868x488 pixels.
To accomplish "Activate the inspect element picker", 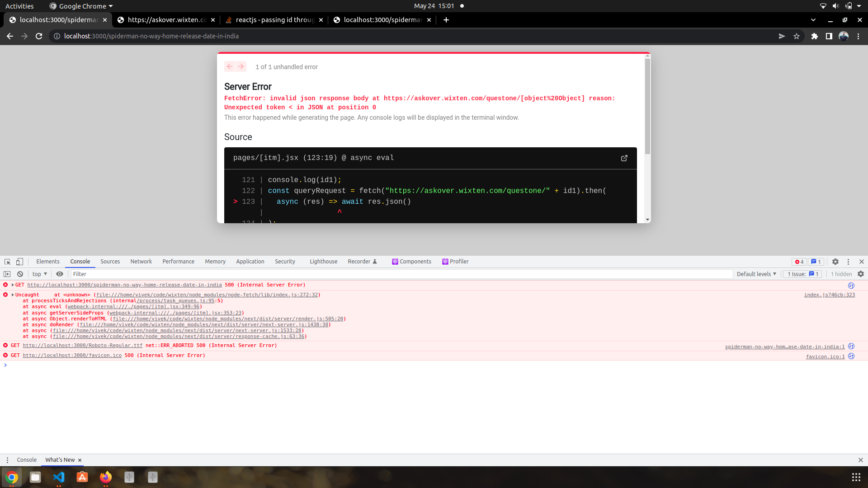I will point(7,262).
